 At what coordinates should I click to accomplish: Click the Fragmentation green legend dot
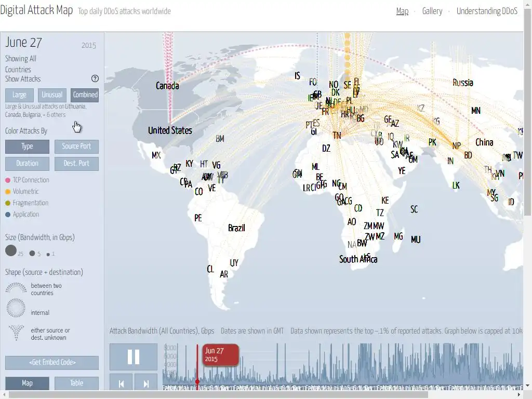(x=8, y=203)
